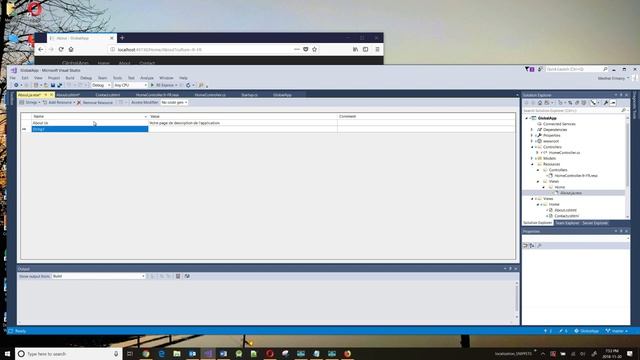
Task: Click the signed-in account name at top right
Action: pyautogui.click(x=611, y=78)
